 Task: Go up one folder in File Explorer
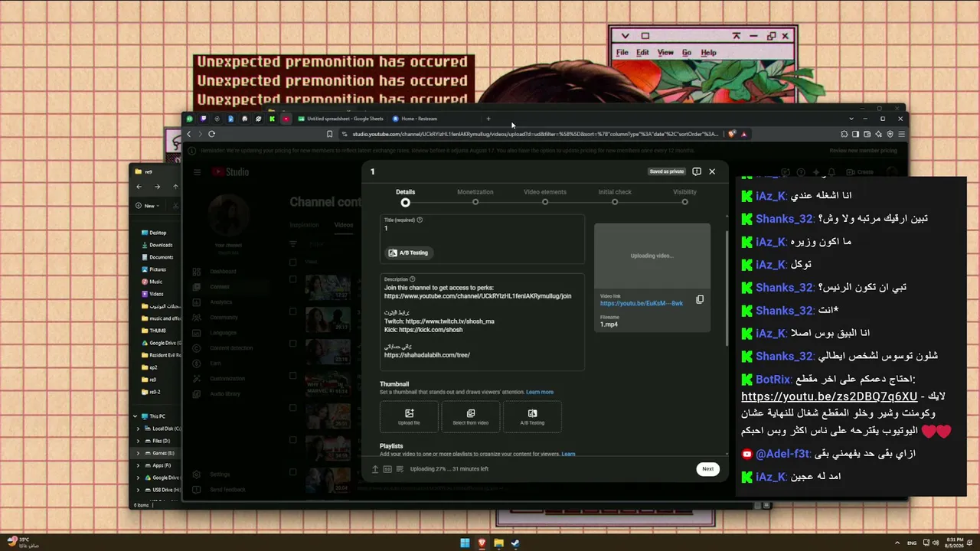pos(175,187)
